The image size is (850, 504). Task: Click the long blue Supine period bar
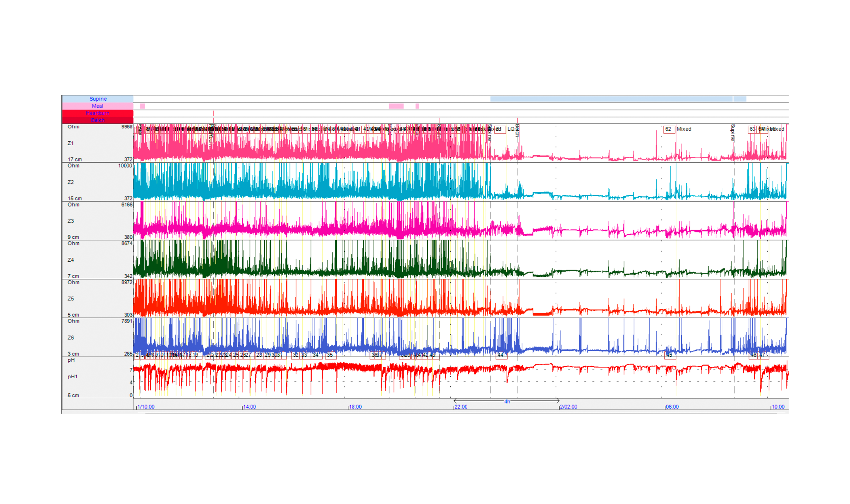[611, 99]
